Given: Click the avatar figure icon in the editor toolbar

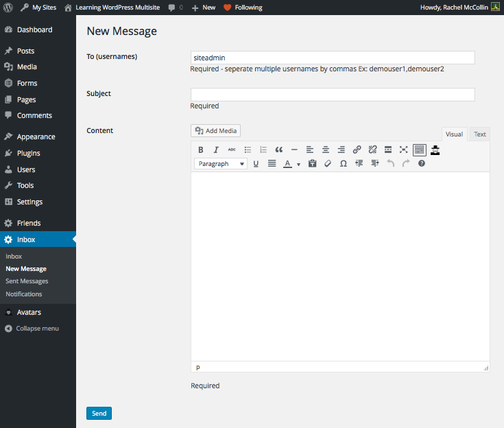Looking at the screenshot, I should (x=435, y=150).
